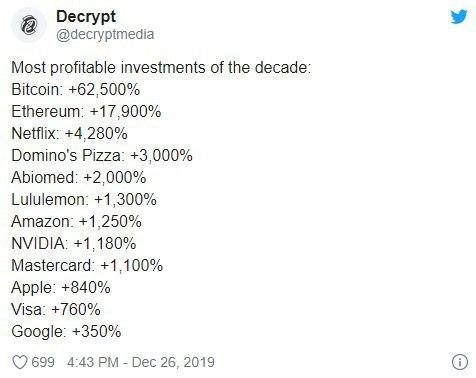This screenshot has width=476, height=378.
Task: Click the Netflix: +4,280% text
Action: pos(69,133)
